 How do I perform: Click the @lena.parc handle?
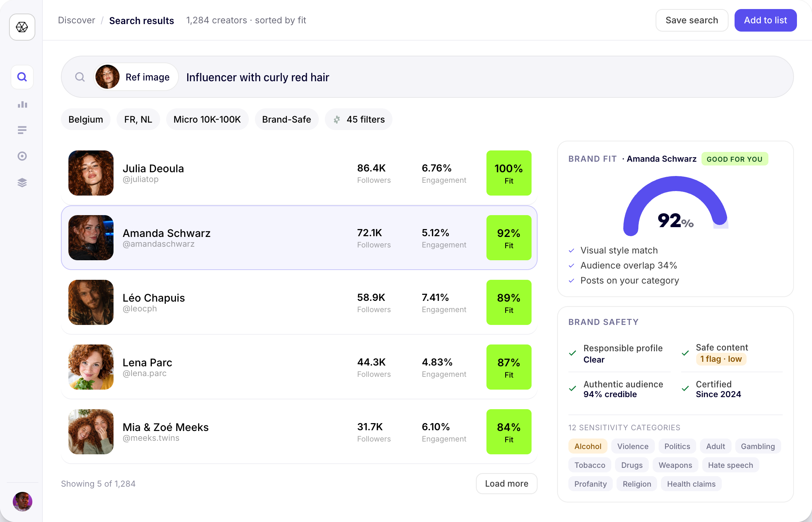click(145, 373)
